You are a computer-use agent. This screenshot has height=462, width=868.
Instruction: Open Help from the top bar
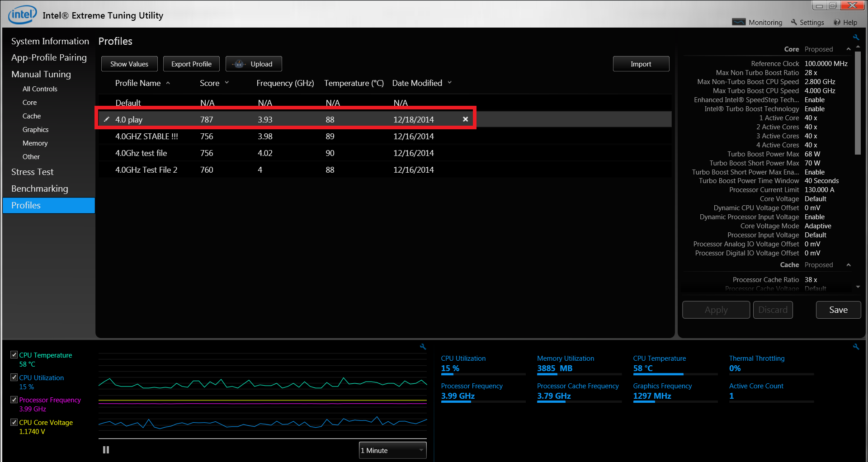click(x=845, y=22)
